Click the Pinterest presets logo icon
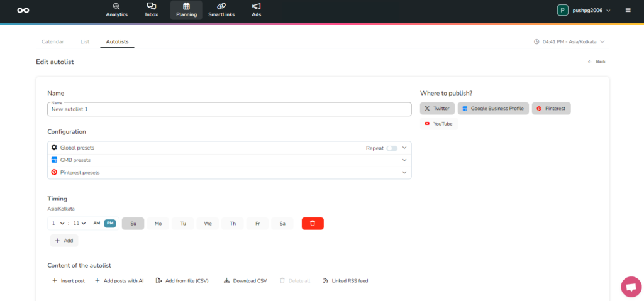The width and height of the screenshot is (644, 301). pyautogui.click(x=54, y=172)
